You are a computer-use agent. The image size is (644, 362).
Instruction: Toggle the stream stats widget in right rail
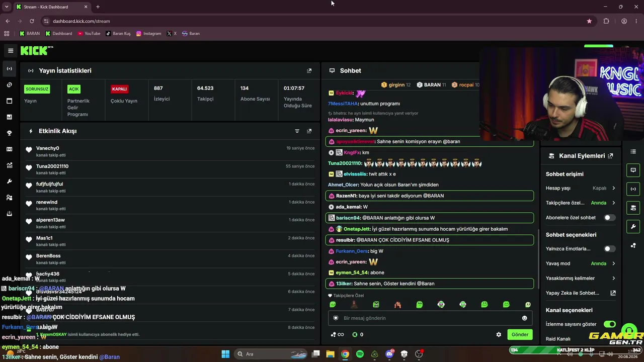pyautogui.click(x=633, y=189)
